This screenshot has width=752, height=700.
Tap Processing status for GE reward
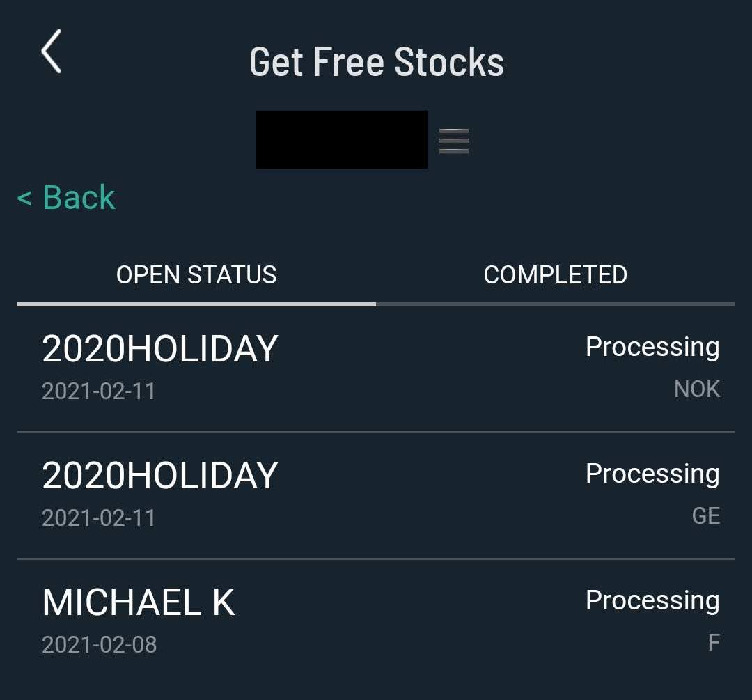(x=652, y=474)
